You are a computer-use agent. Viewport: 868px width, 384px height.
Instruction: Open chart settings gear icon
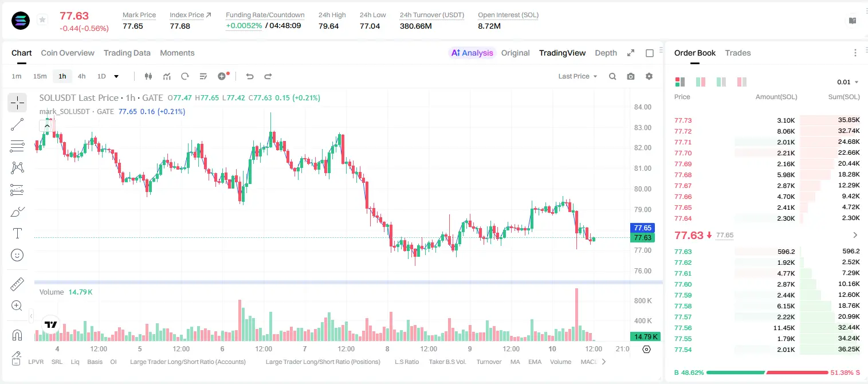649,76
